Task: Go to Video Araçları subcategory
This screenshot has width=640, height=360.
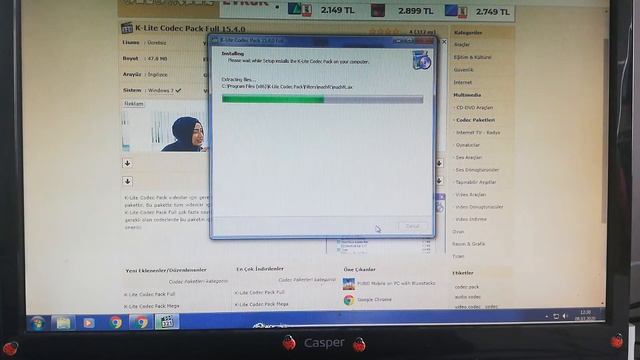Action: [x=471, y=195]
